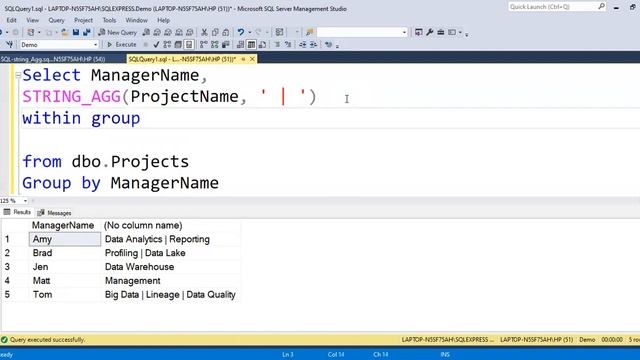
Task: Open the Edit menu
Action: coord(11,20)
